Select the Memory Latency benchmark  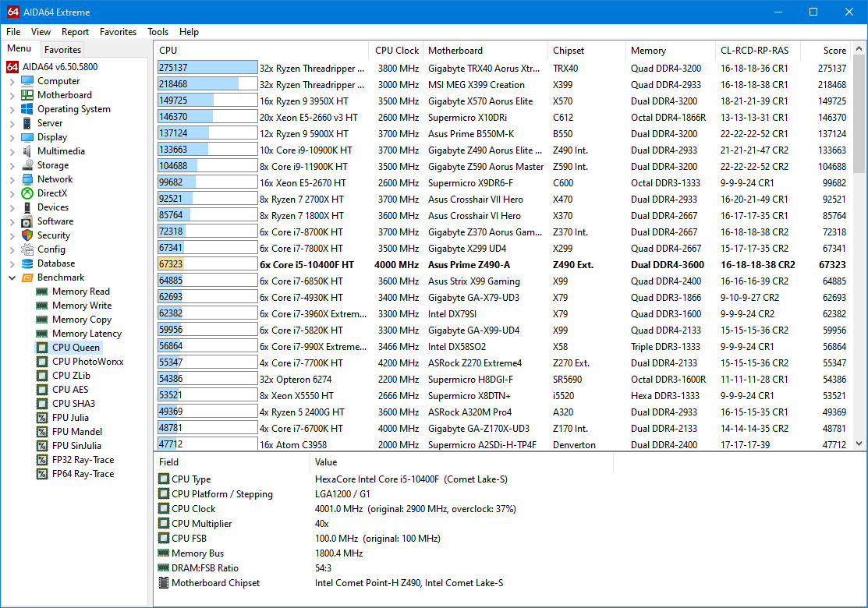87,334
